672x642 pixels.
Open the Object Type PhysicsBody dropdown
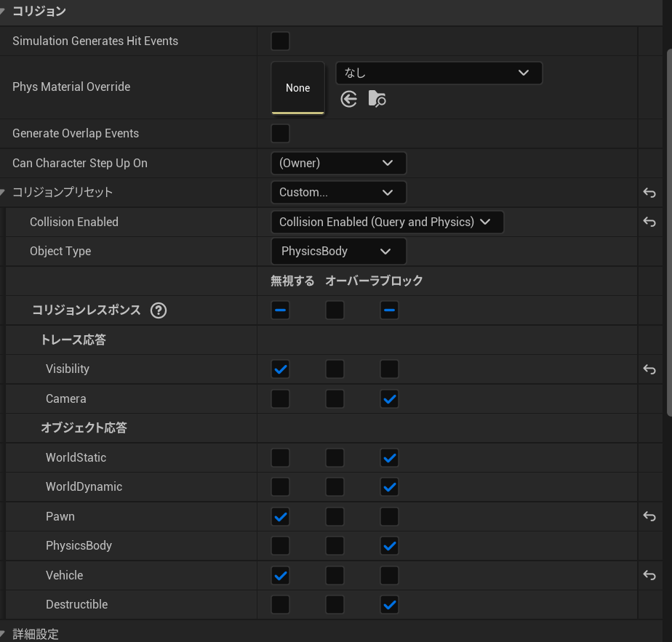(x=339, y=251)
